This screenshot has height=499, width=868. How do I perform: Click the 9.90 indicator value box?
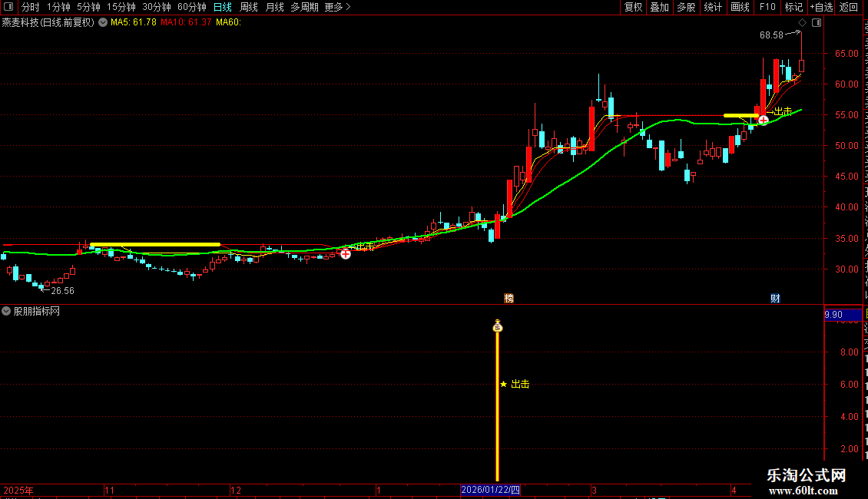tap(842, 315)
